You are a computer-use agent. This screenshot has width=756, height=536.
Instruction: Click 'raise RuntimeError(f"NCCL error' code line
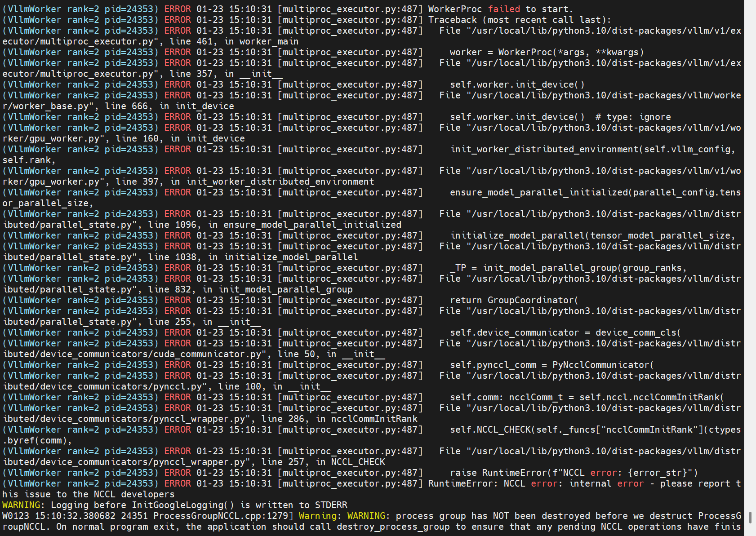point(574,473)
